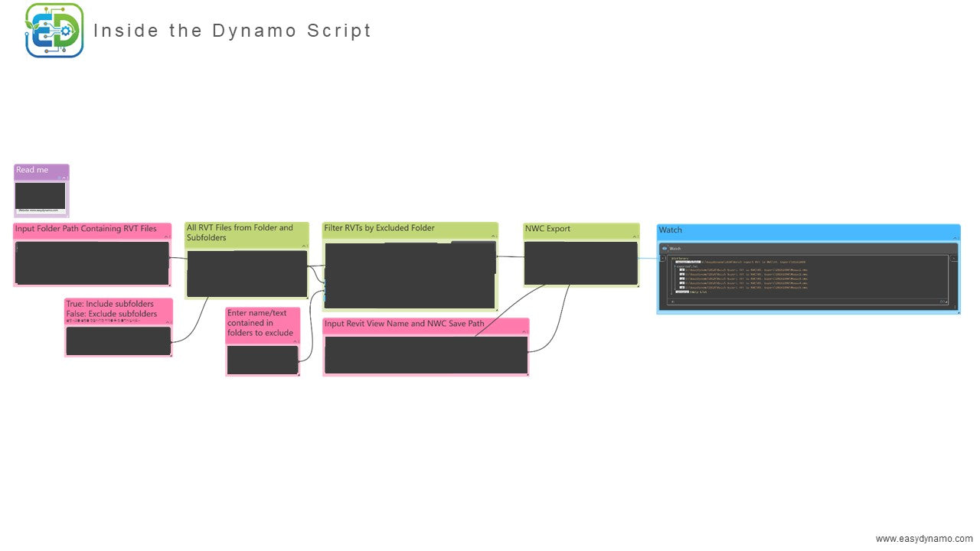Click the eye icon on Watch node
This screenshot has width=980, height=551.
(x=665, y=249)
